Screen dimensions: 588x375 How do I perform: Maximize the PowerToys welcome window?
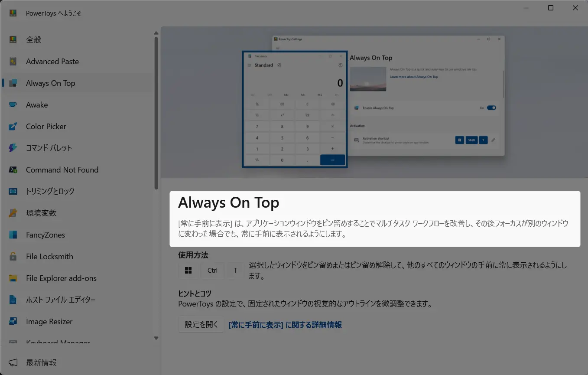pyautogui.click(x=551, y=8)
